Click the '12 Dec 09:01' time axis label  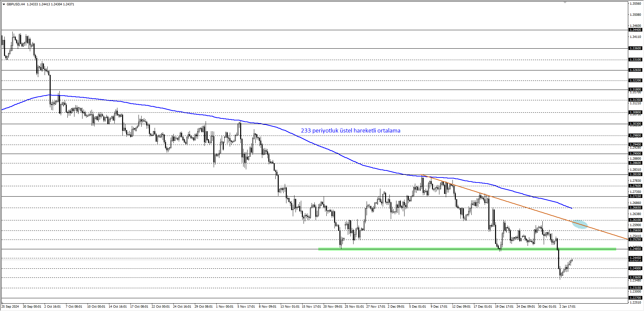[x=462, y=307]
